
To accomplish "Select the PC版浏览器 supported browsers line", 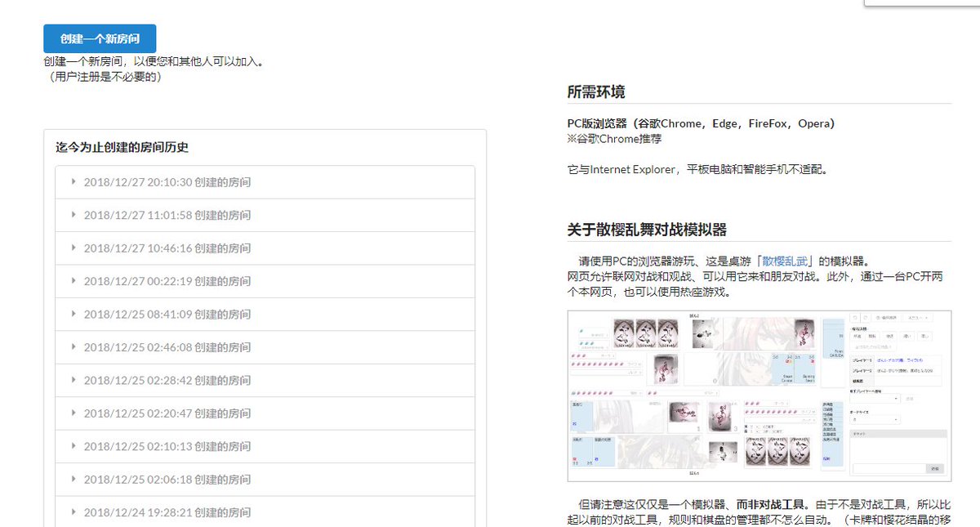I will coord(702,124).
